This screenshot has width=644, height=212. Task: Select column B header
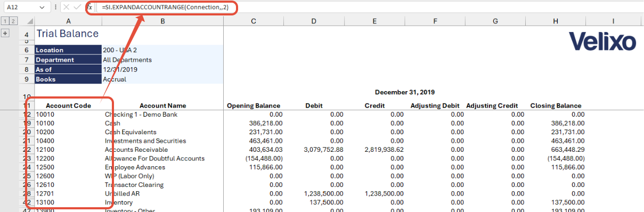(162, 21)
